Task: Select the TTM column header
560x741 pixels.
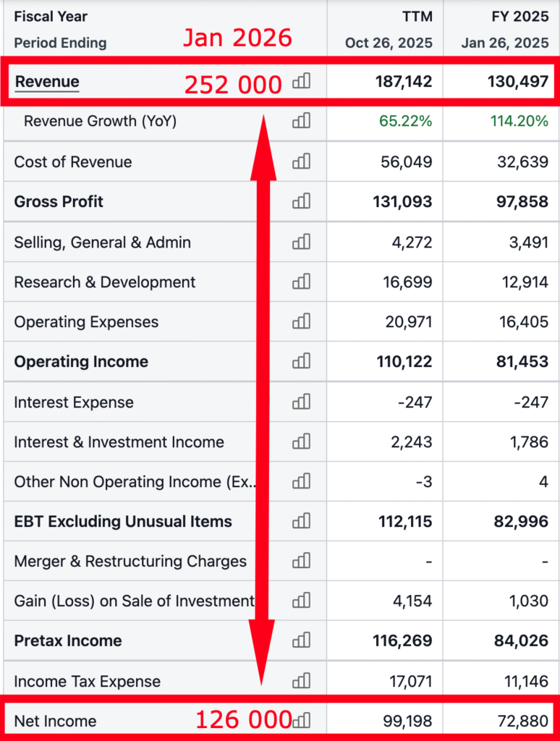Action: click(x=417, y=17)
